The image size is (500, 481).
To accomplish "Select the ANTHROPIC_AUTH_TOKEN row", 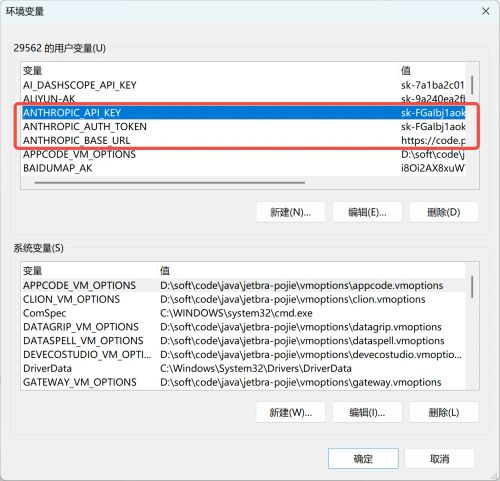I will (x=244, y=127).
